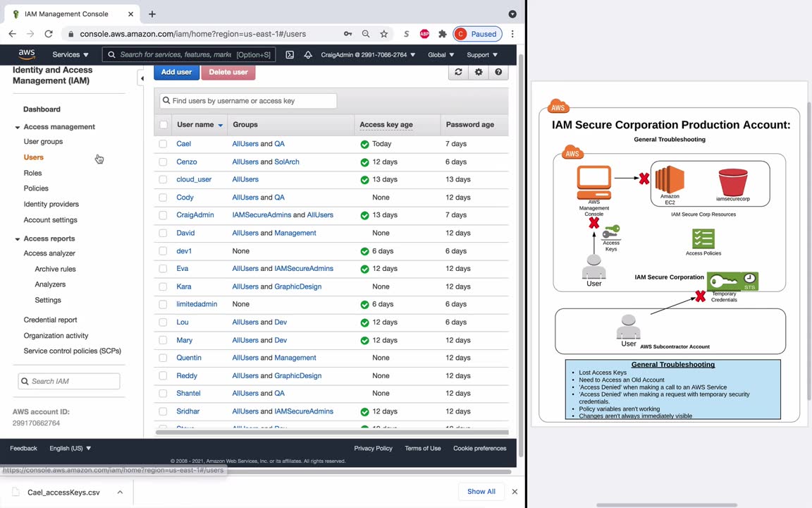
Task: Click the browser back arrow
Action: pos(13,34)
